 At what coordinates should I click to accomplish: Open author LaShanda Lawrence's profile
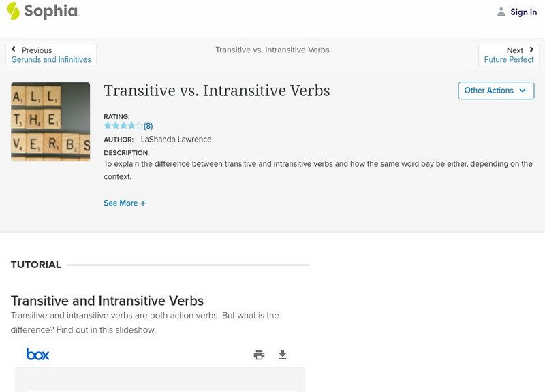pyautogui.click(x=176, y=140)
